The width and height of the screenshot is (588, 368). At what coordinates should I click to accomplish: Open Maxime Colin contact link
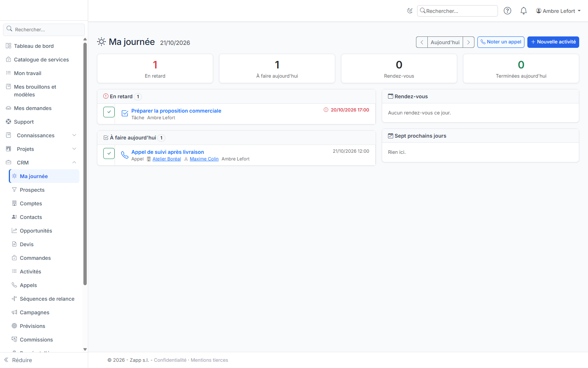pyautogui.click(x=204, y=159)
